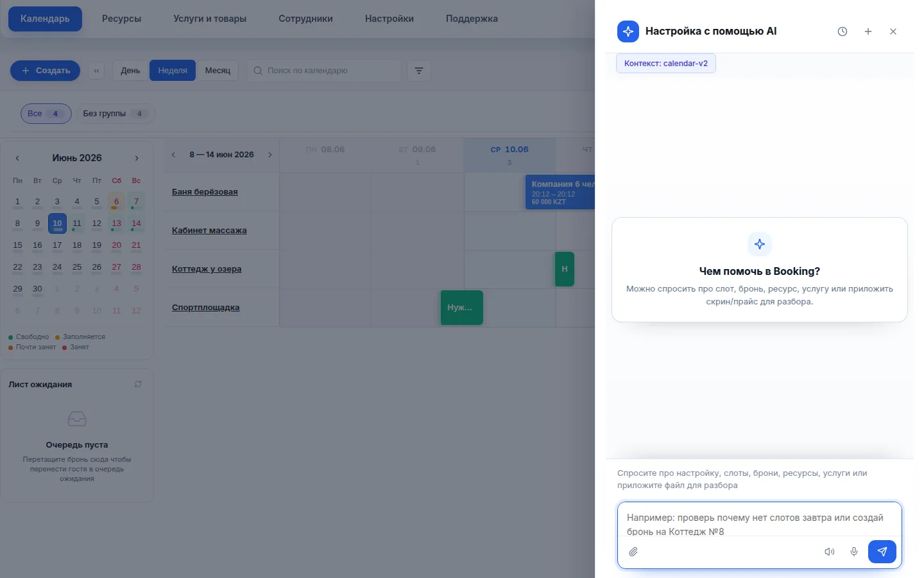Open Спортплощадка resource link
This screenshot has height=578, width=924.
coord(205,308)
